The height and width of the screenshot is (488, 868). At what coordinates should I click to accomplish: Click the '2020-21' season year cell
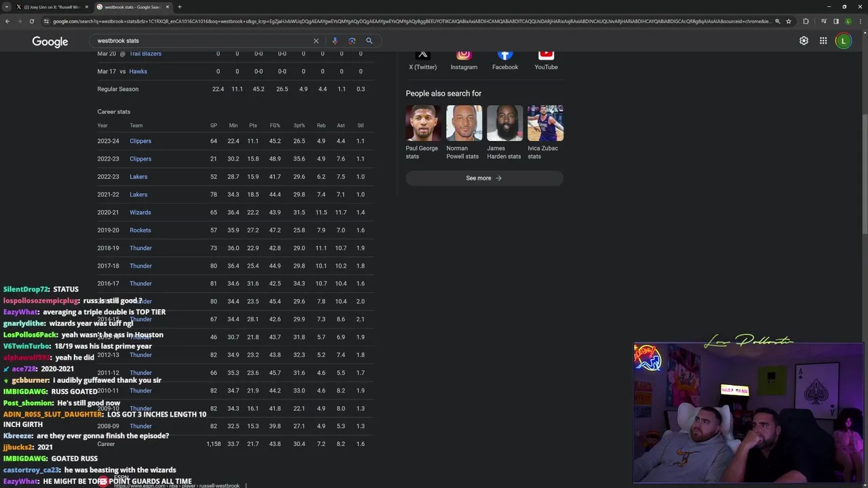tap(108, 212)
